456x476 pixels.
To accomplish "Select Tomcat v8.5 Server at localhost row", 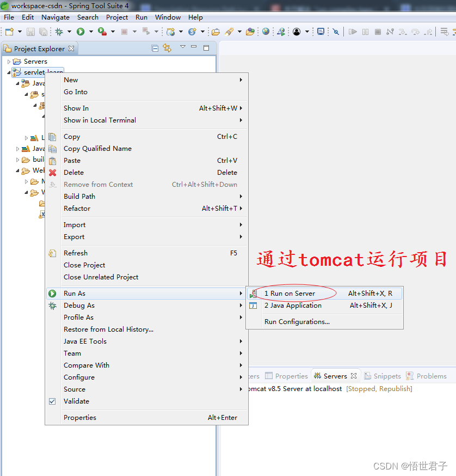I will point(330,389).
